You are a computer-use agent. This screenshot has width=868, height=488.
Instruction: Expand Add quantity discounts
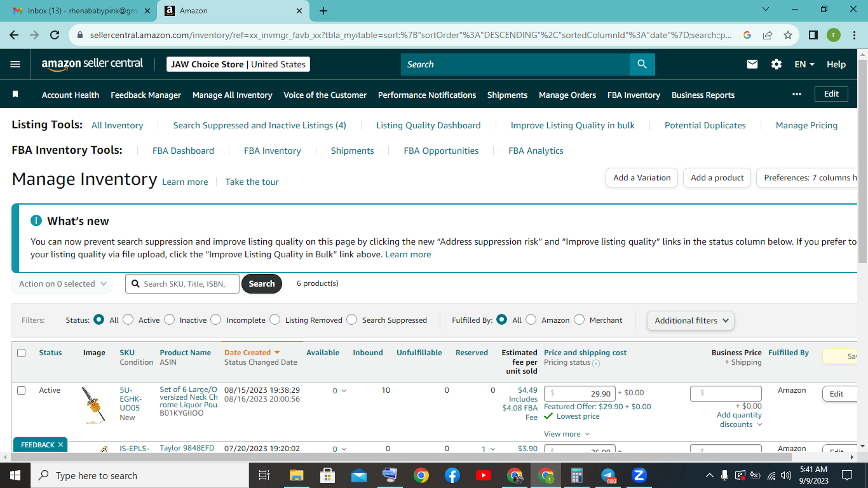740,420
